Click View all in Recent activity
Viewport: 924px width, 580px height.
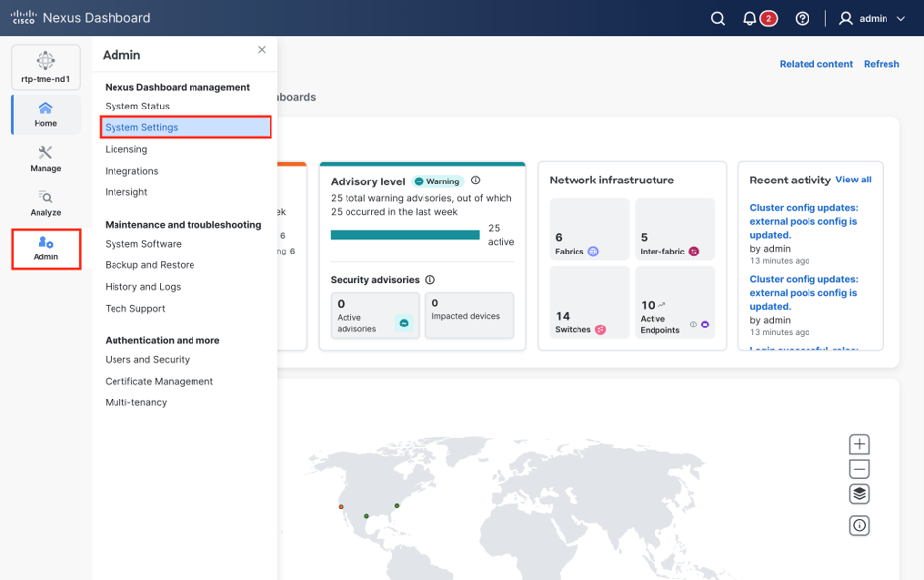(853, 180)
